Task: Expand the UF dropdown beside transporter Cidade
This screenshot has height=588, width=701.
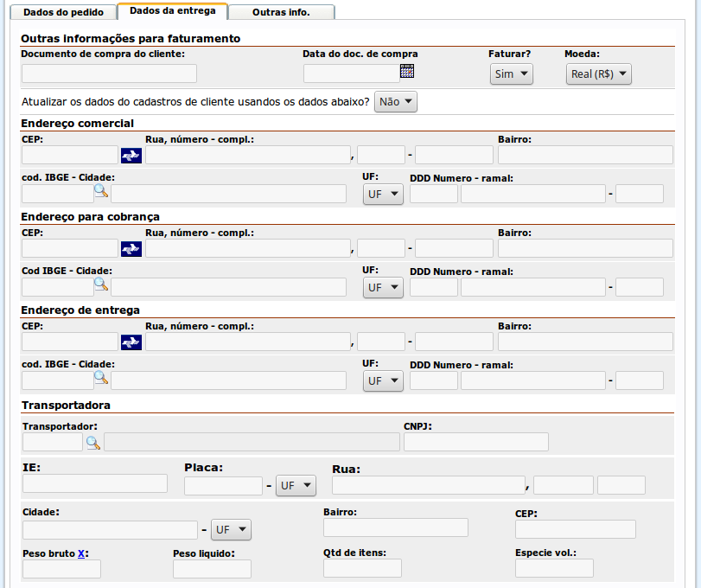Action: (x=231, y=529)
